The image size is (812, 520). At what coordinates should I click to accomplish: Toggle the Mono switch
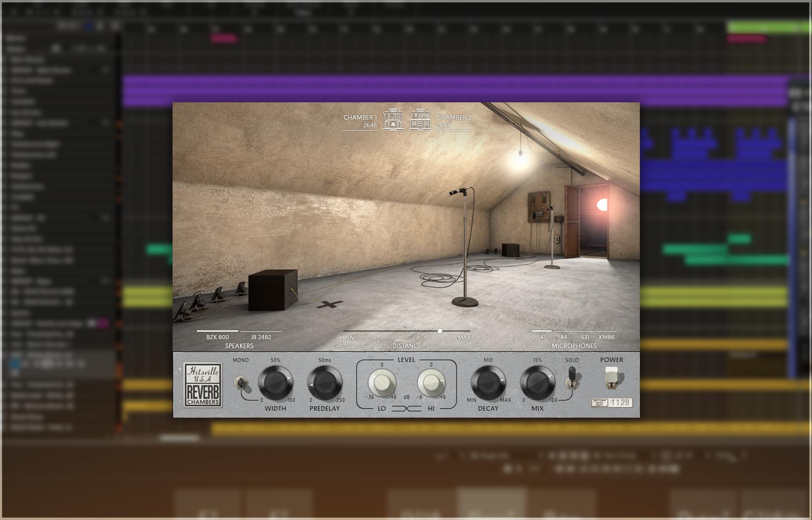(241, 383)
